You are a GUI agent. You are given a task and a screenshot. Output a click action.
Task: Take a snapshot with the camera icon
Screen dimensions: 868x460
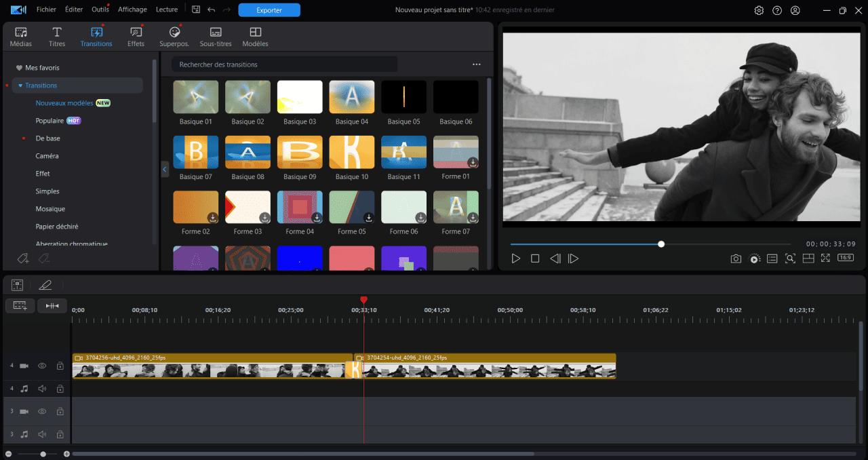[736, 258]
